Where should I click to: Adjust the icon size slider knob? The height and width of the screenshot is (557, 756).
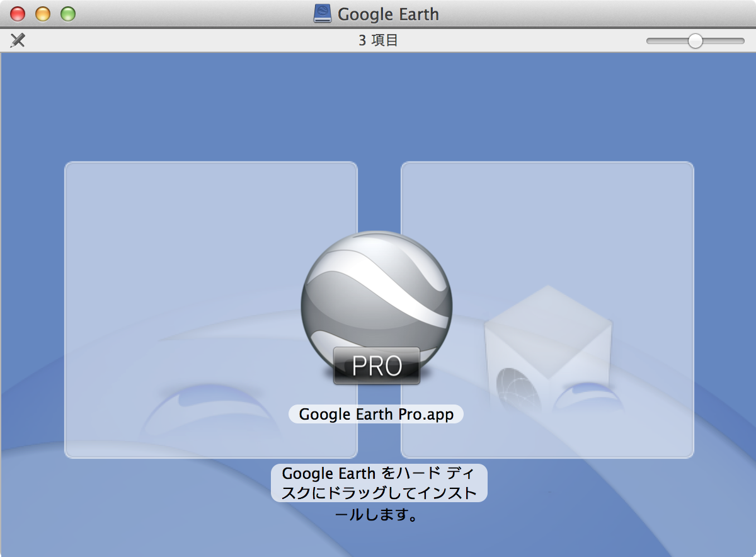tap(695, 41)
